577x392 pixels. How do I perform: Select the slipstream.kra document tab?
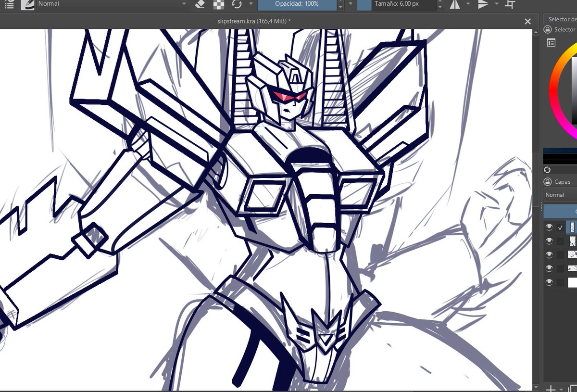tap(253, 21)
